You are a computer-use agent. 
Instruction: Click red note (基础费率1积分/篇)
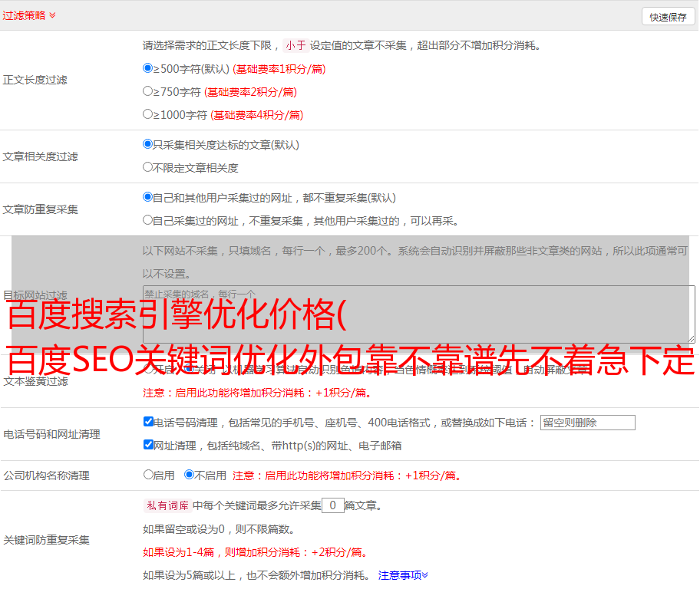[279, 69]
